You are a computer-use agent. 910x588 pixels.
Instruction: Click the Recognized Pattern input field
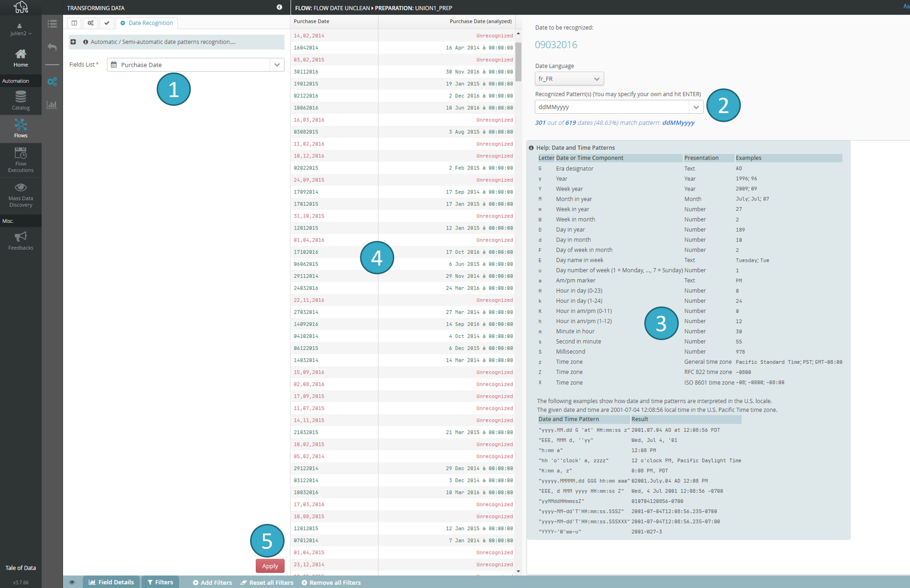tap(612, 107)
